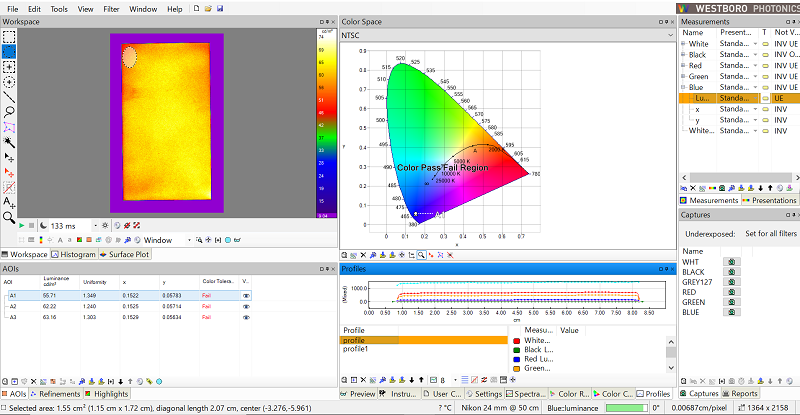Click the delete X icon in AOIs toolbar
Viewport: 800px width, 415px height.
point(34,381)
